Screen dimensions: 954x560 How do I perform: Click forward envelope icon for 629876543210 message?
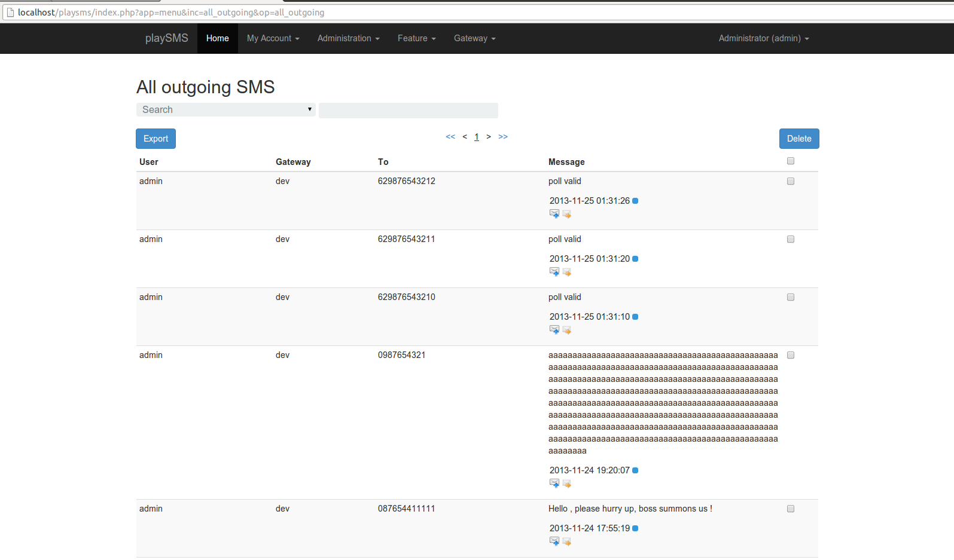tap(567, 329)
